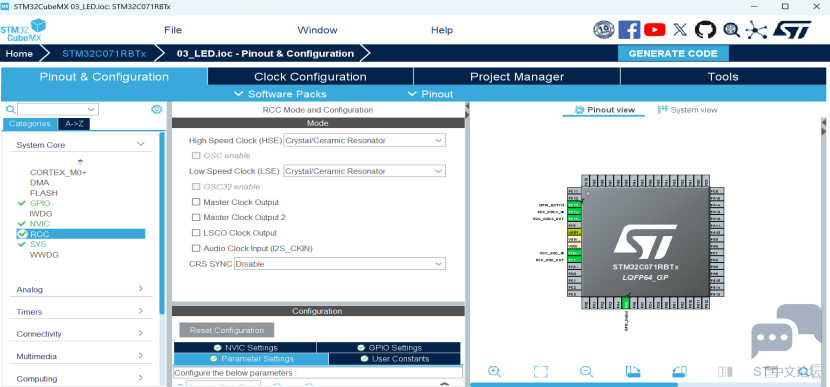Viewport: 830px width, 387px height.
Task: Select NVIC in System Core list
Action: (x=40, y=224)
